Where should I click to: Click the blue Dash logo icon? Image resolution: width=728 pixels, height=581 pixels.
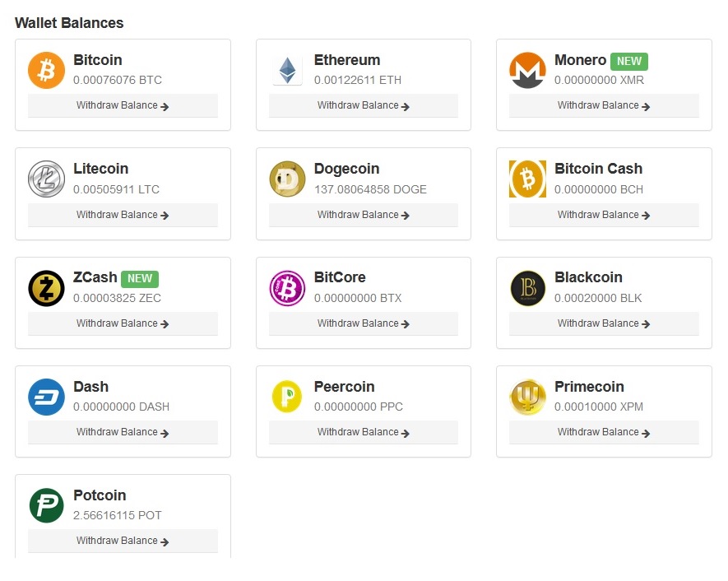pyautogui.click(x=46, y=397)
